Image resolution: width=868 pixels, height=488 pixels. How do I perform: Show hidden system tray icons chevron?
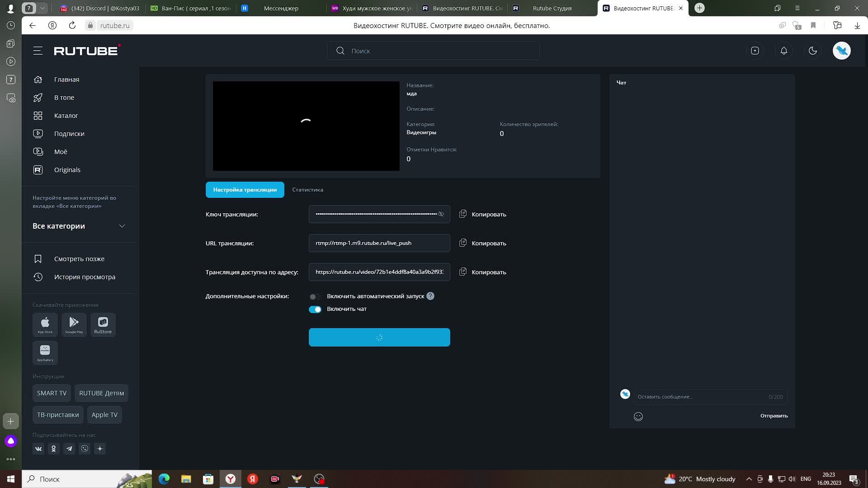pyautogui.click(x=749, y=479)
